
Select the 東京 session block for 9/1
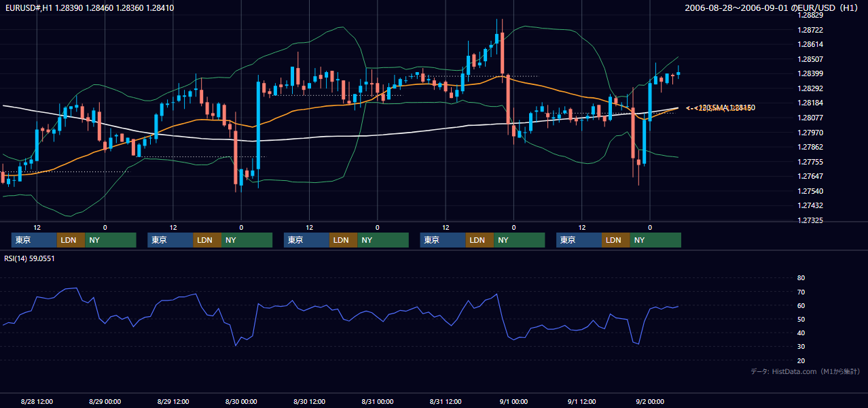[579, 240]
